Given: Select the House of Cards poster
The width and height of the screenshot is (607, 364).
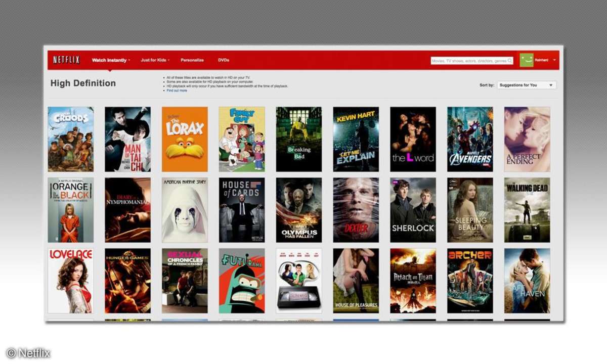Looking at the screenshot, I should click(x=242, y=210).
